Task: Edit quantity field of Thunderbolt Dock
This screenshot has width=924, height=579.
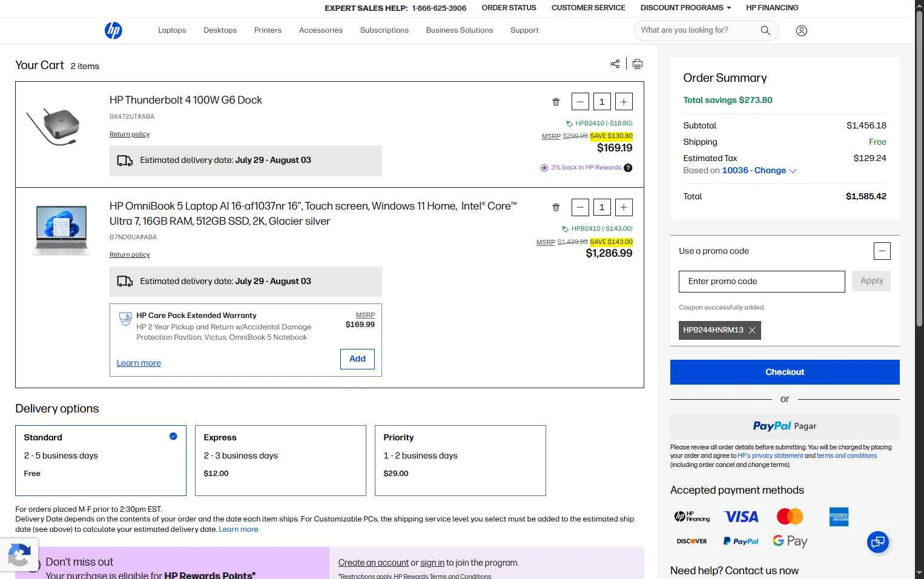Action: (x=602, y=102)
